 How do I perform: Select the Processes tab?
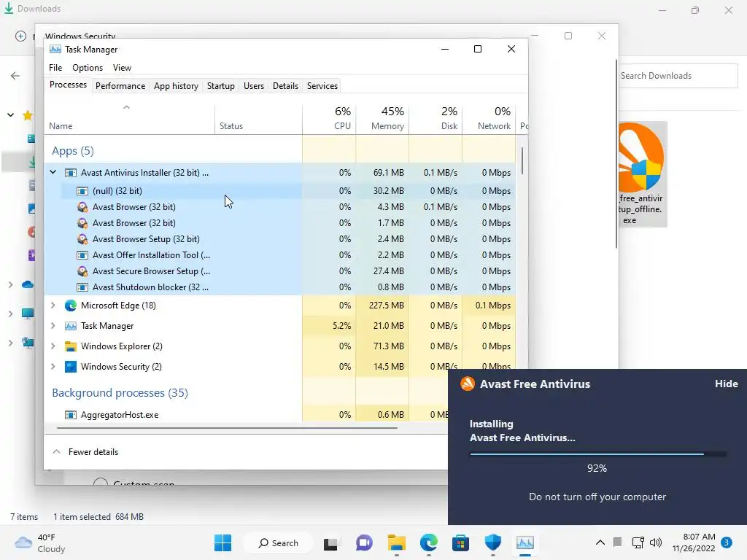68,85
